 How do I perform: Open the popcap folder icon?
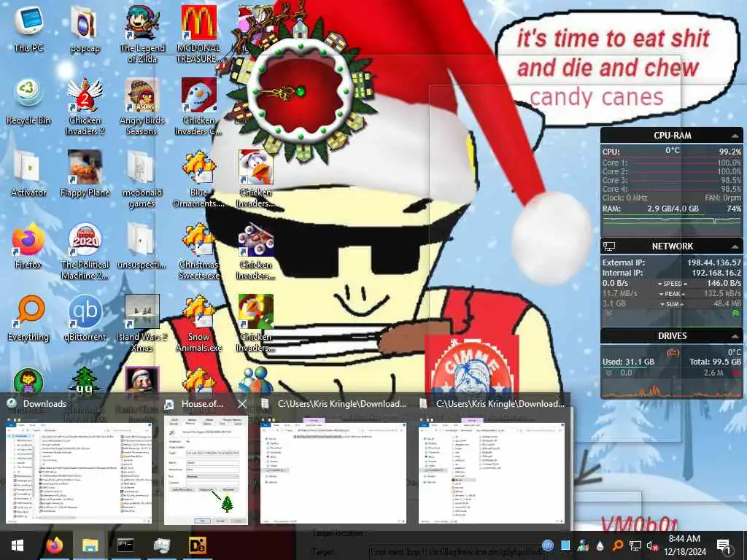pyautogui.click(x=85, y=28)
